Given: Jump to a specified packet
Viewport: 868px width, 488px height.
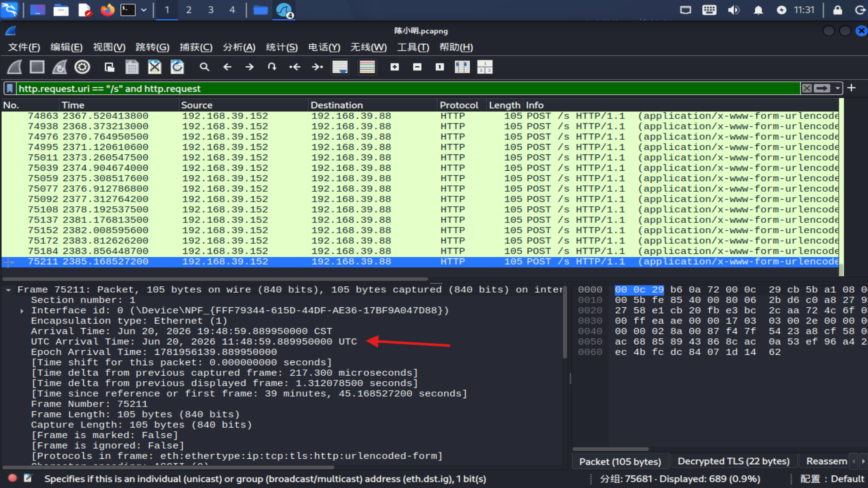Looking at the screenshot, I should point(272,67).
